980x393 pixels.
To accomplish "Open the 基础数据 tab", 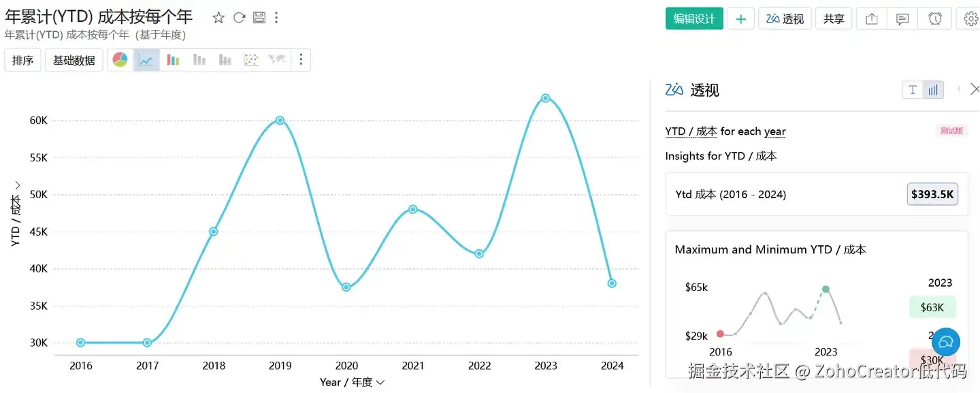I will pyautogui.click(x=74, y=60).
